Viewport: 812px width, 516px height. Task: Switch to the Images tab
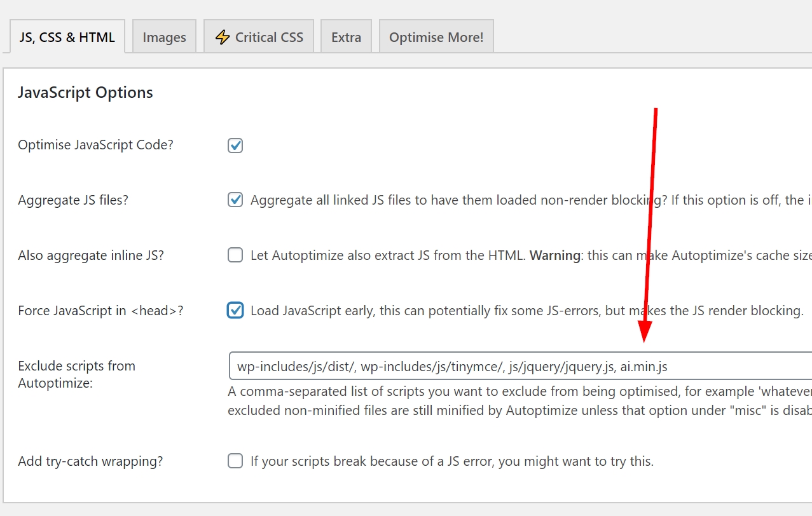click(x=164, y=37)
